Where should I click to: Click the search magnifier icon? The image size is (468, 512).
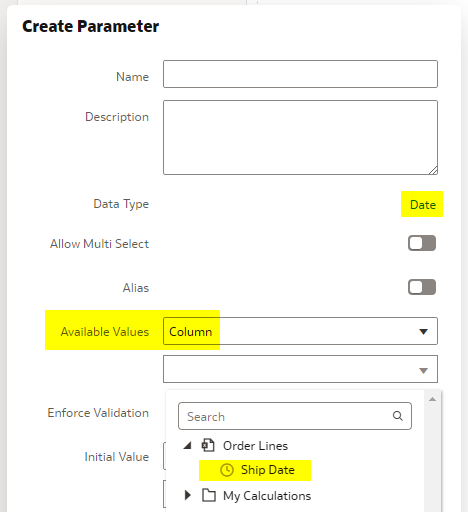click(397, 416)
